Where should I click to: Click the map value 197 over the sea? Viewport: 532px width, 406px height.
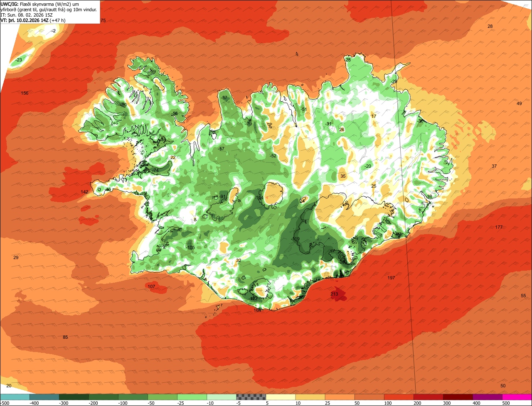[391, 278]
